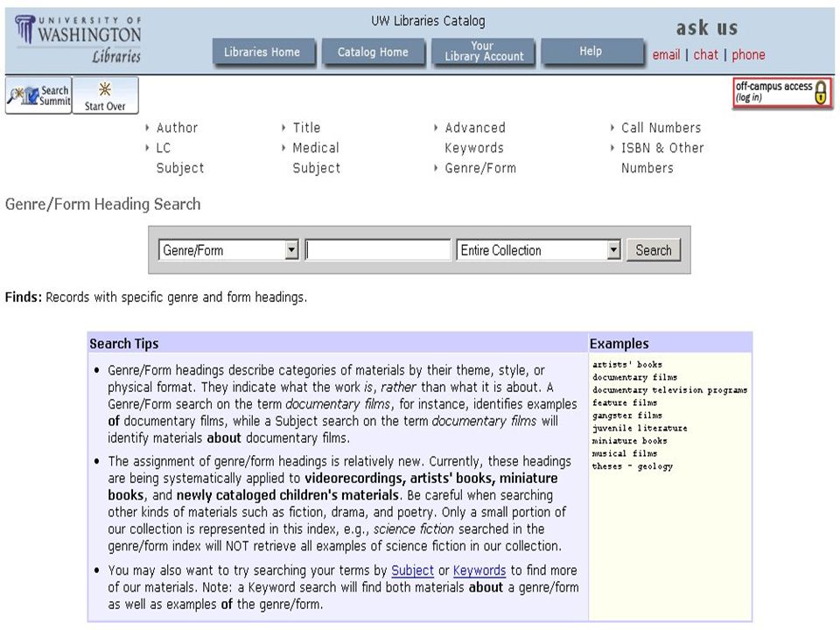The image size is (840, 630).
Task: Click the "documentary television programs" example
Action: (x=669, y=390)
